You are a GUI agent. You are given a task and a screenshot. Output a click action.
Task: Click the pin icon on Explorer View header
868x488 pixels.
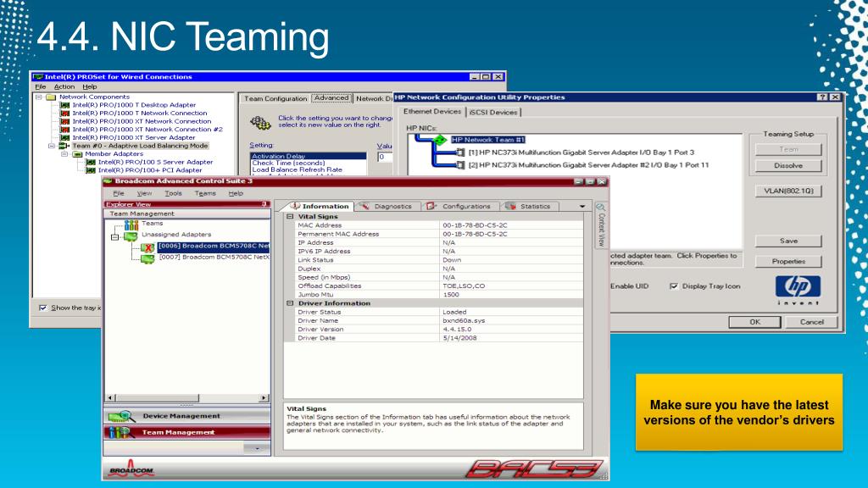click(264, 204)
